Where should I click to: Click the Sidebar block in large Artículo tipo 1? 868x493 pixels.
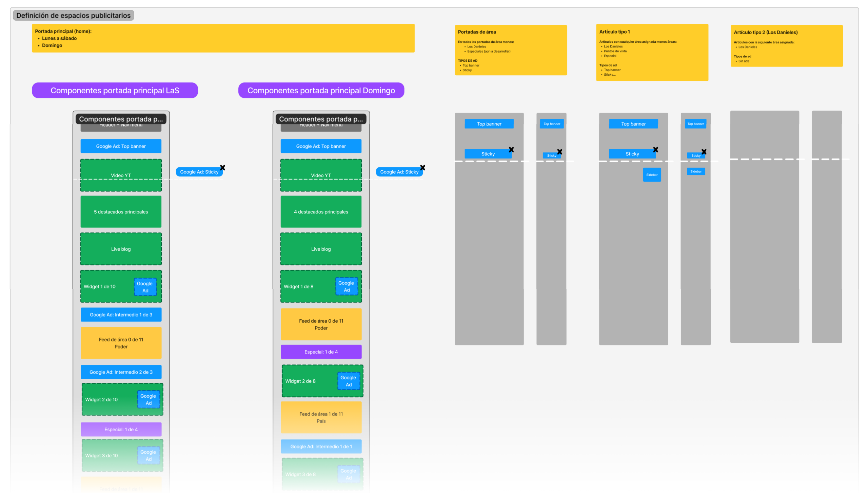click(x=652, y=175)
